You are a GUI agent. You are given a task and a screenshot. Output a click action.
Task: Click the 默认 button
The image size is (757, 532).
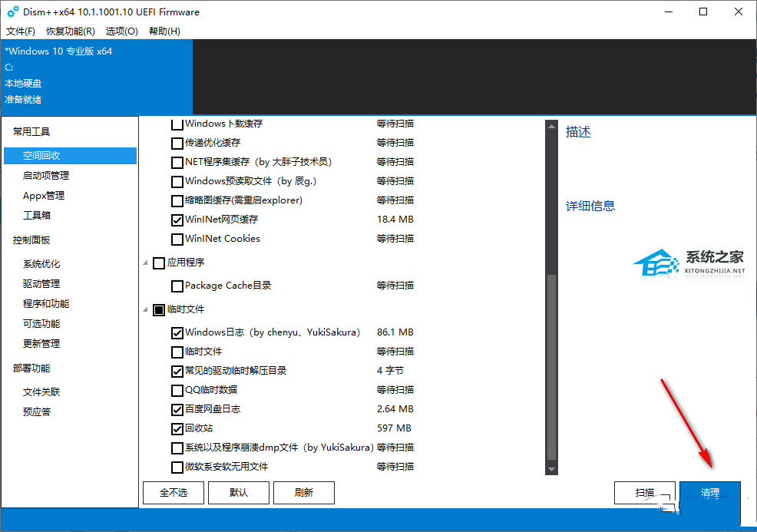coord(239,492)
